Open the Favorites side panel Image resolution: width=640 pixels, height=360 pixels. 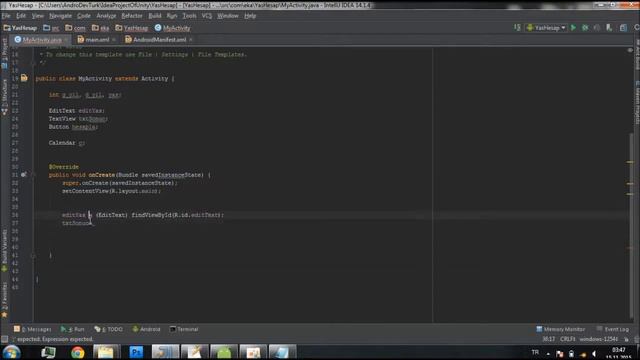[x=4, y=300]
